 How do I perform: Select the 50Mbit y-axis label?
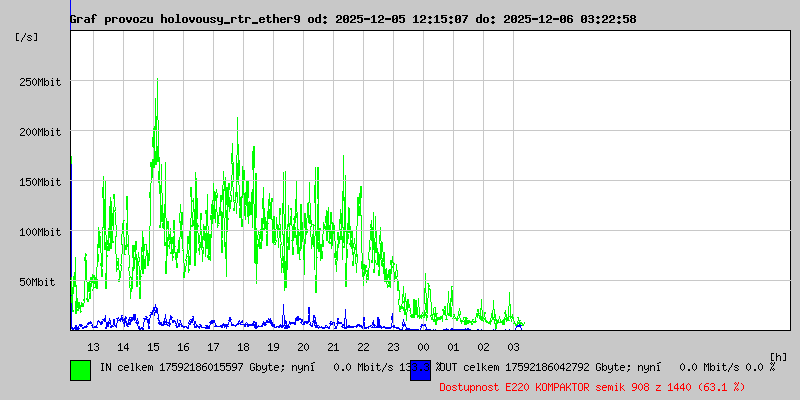pos(40,282)
